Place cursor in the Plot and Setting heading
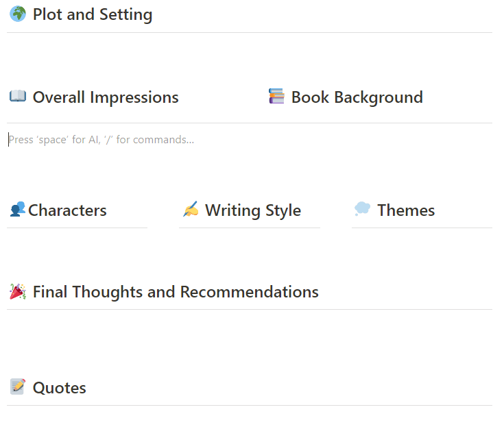This screenshot has width=504, height=429. [93, 14]
